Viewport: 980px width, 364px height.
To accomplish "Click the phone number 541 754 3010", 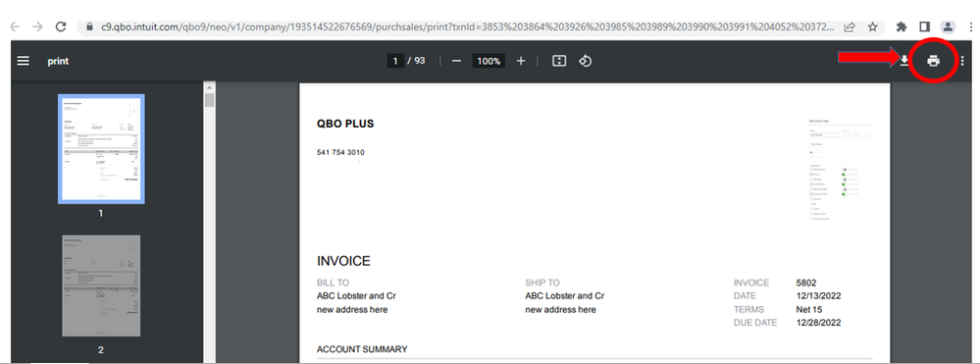I will click(x=340, y=153).
